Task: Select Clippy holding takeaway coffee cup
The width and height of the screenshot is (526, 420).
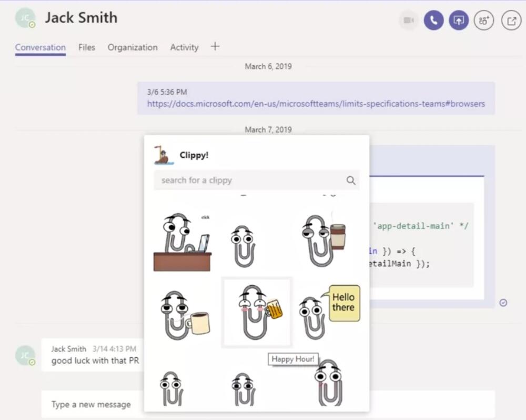Action: click(323, 239)
